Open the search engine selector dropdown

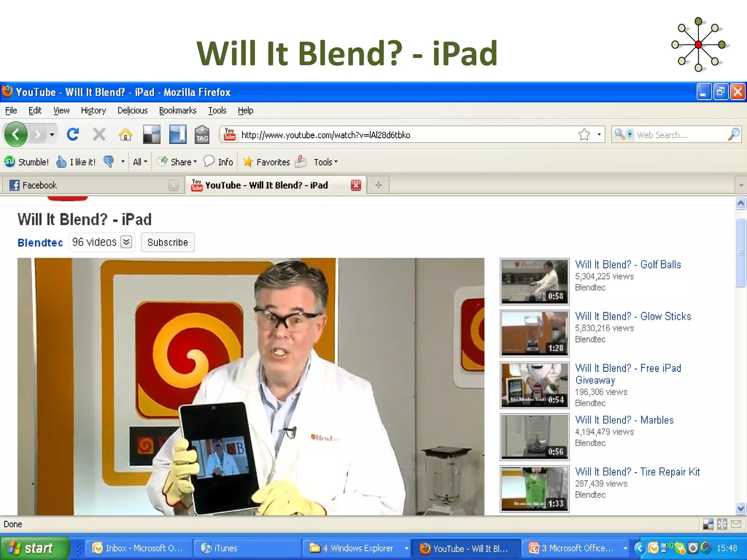(x=630, y=134)
